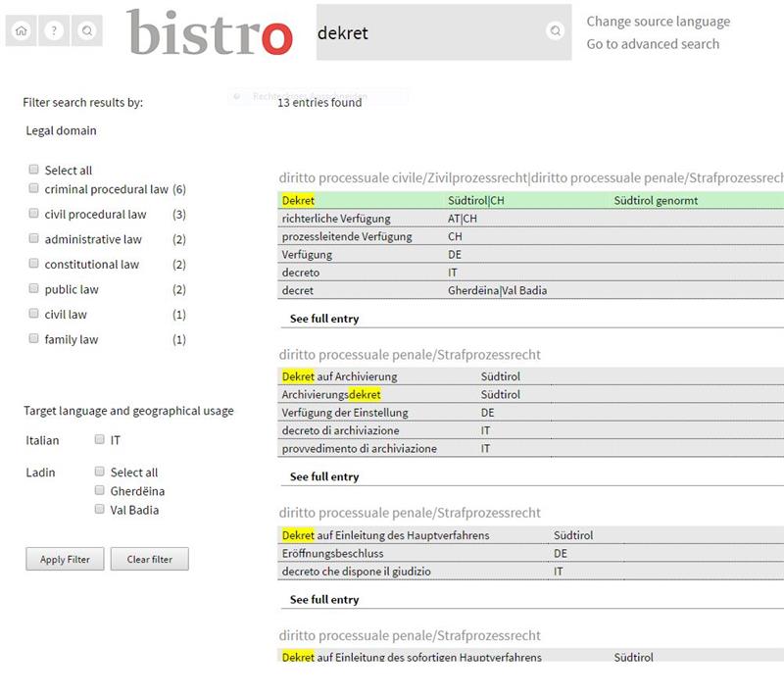Screen dimensions: 784x698
Task: Check Select all under Legal domain
Action: point(35,170)
